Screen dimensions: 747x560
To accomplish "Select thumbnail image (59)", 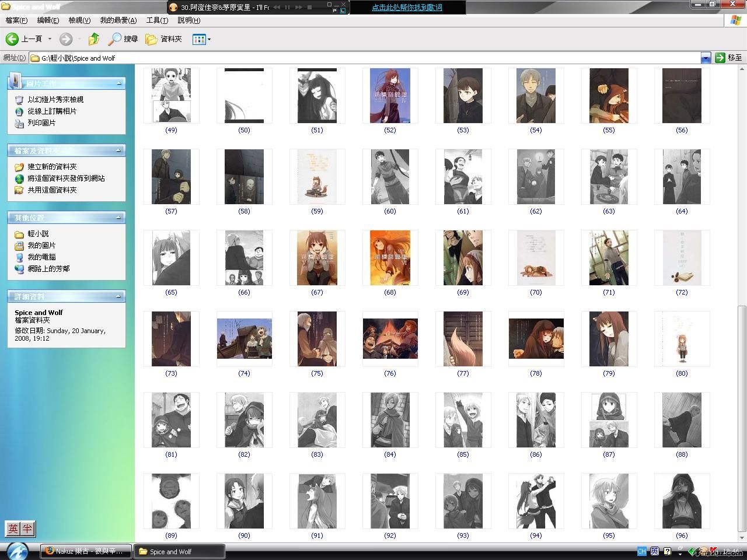I will point(317,177).
